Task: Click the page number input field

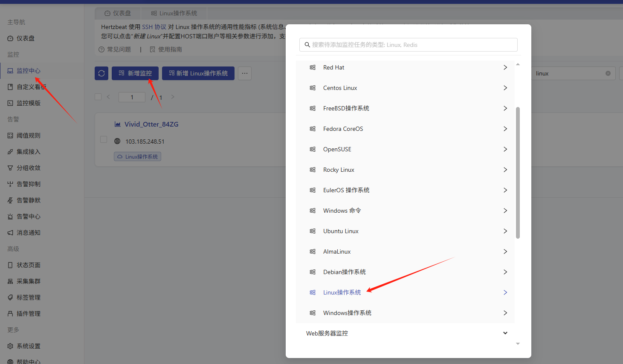Action: [x=132, y=97]
